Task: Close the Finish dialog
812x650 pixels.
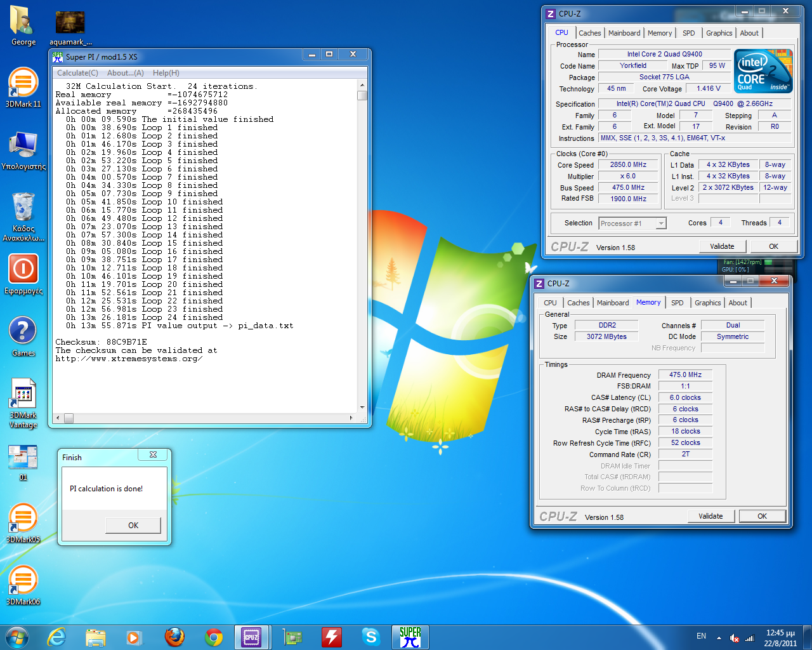Action: 153,454
